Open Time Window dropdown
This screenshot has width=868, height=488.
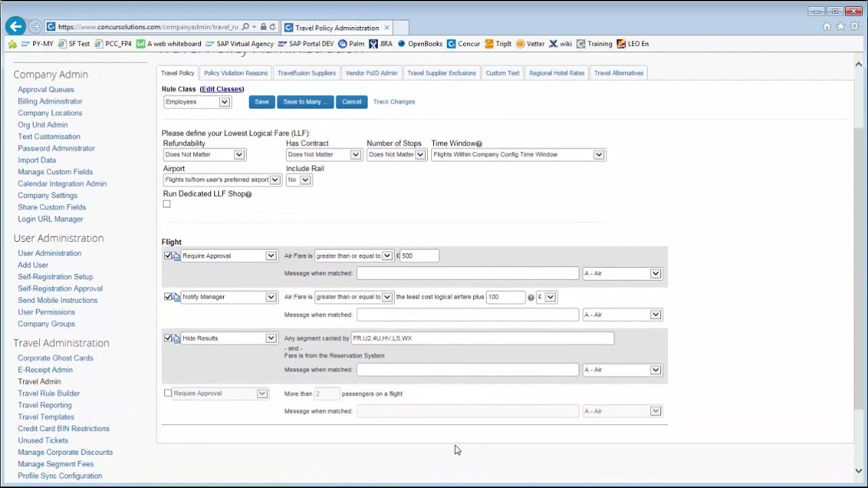tap(518, 155)
